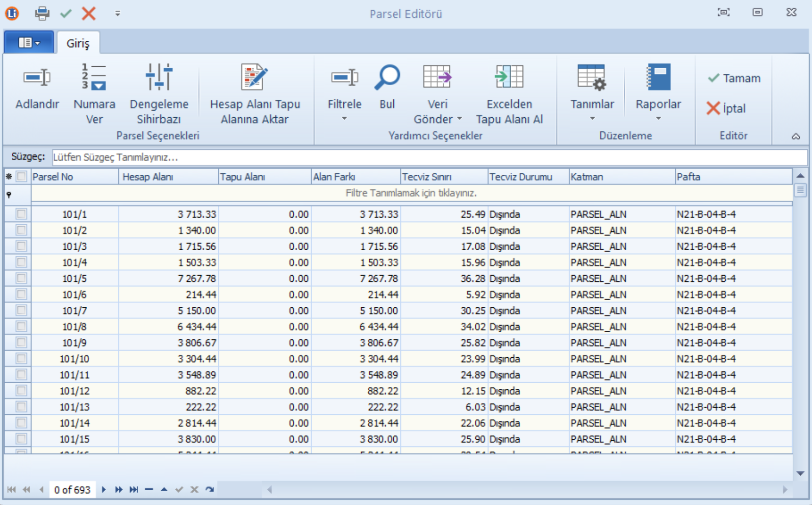The image size is (812, 505).
Task: Expand the Tanımlar dropdown arrow
Action: click(592, 119)
